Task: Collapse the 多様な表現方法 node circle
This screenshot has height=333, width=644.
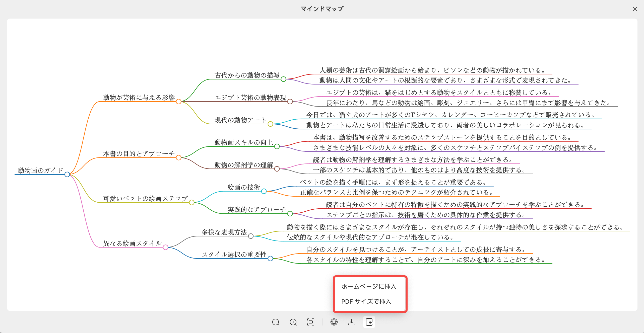Action: [x=251, y=236]
